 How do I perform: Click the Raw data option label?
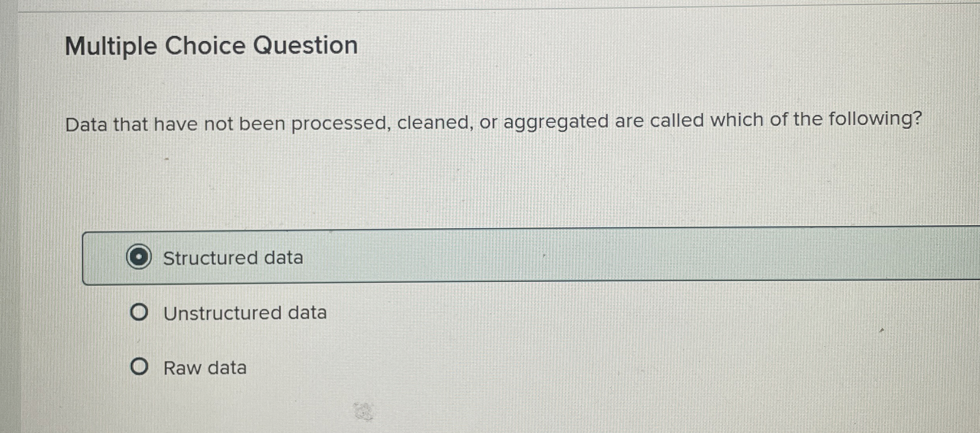point(204,368)
